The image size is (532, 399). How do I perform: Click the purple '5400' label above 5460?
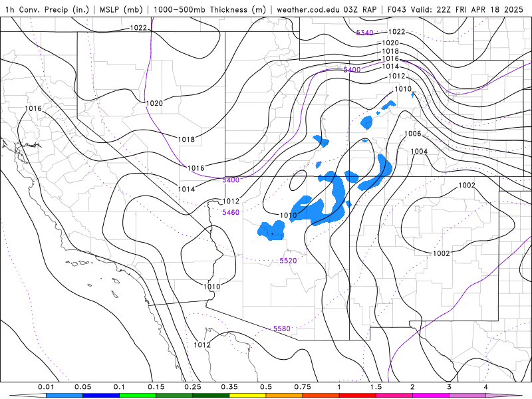(x=231, y=180)
